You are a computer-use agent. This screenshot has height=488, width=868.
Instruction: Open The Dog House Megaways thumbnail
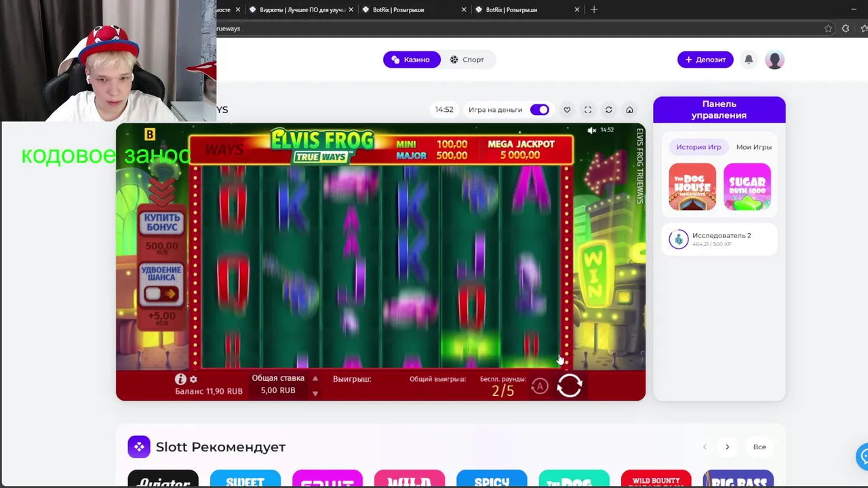coord(692,187)
